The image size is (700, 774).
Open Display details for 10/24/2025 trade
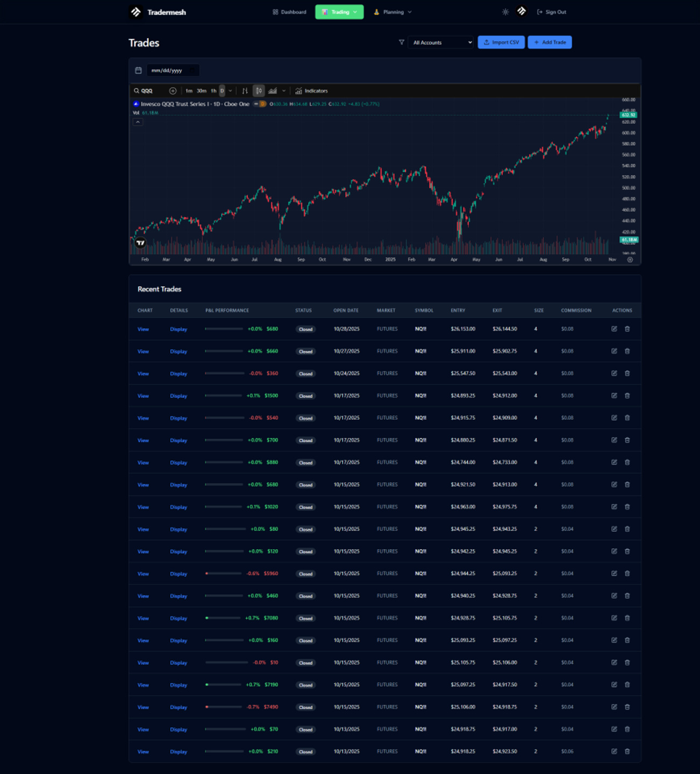tap(178, 374)
